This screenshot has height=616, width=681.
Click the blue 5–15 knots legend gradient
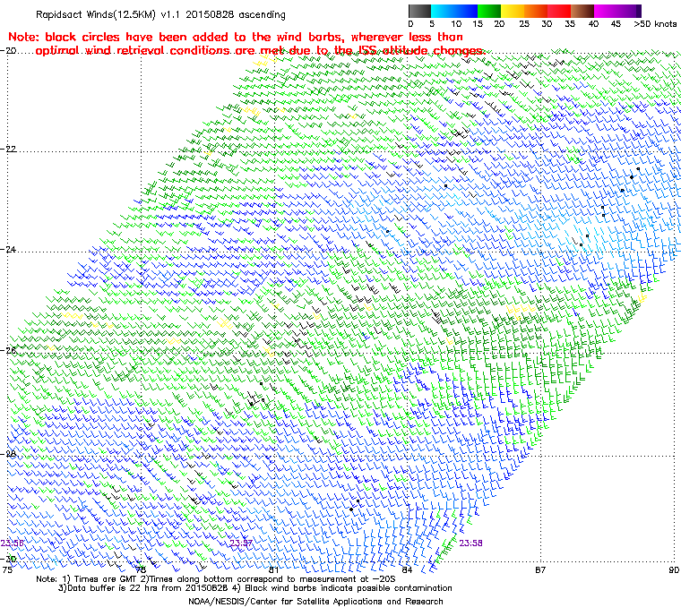tap(454, 11)
